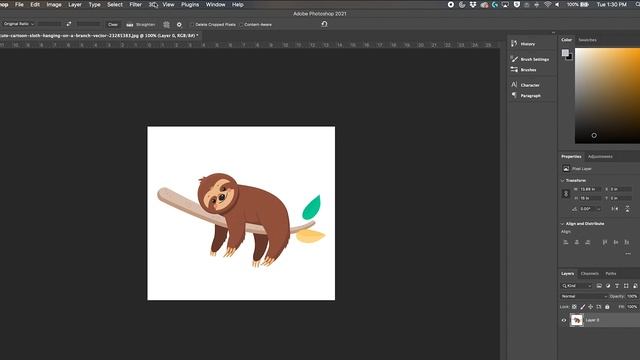This screenshot has width=640, height=360.
Task: Open the Image menu
Action: [x=54, y=4]
